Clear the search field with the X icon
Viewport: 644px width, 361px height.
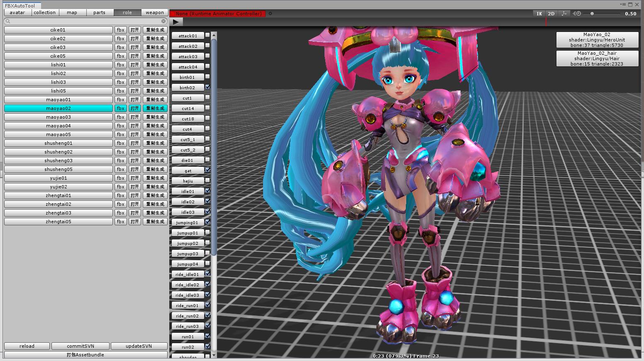coord(163,21)
